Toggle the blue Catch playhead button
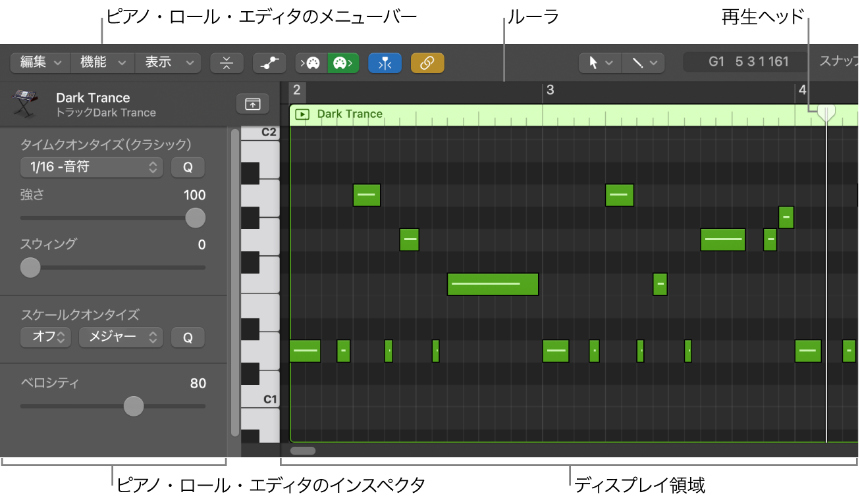The height and width of the screenshot is (504, 860). tap(385, 63)
